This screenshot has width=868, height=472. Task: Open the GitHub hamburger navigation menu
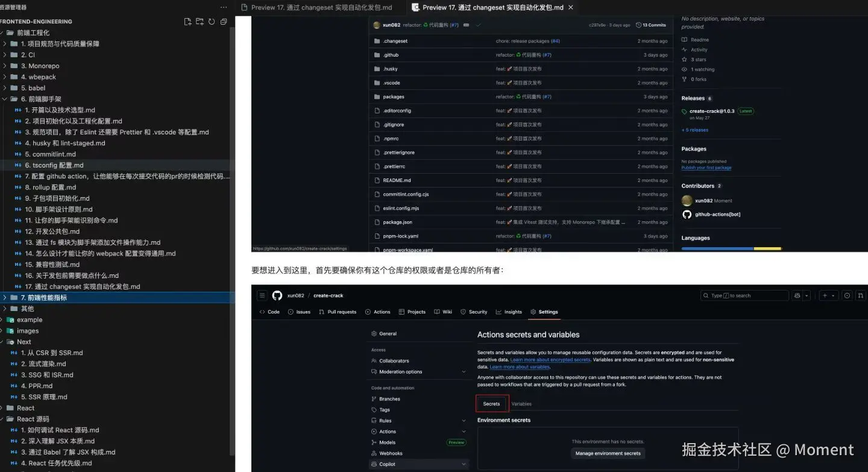pyautogui.click(x=262, y=295)
